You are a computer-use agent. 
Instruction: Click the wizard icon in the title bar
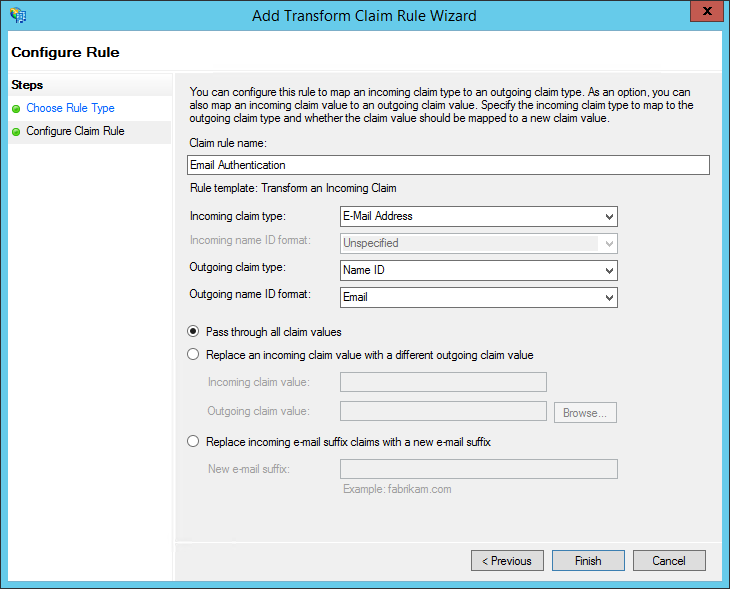pyautogui.click(x=17, y=15)
